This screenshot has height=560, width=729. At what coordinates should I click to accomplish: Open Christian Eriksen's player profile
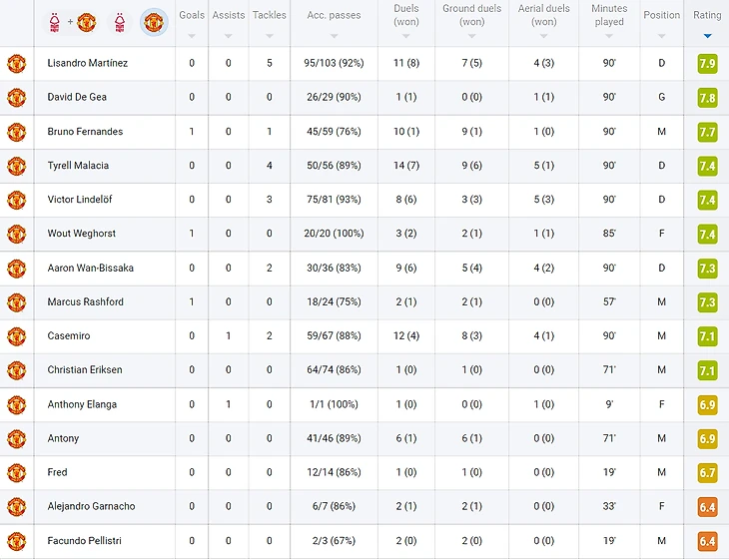click(85, 370)
